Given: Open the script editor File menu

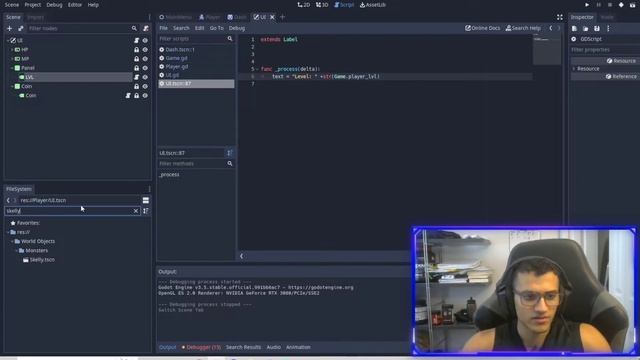Looking at the screenshot, I should click(x=164, y=28).
